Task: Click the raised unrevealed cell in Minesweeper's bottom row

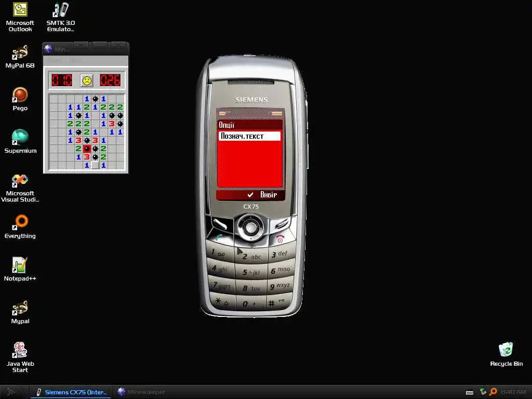Action: coord(95,165)
